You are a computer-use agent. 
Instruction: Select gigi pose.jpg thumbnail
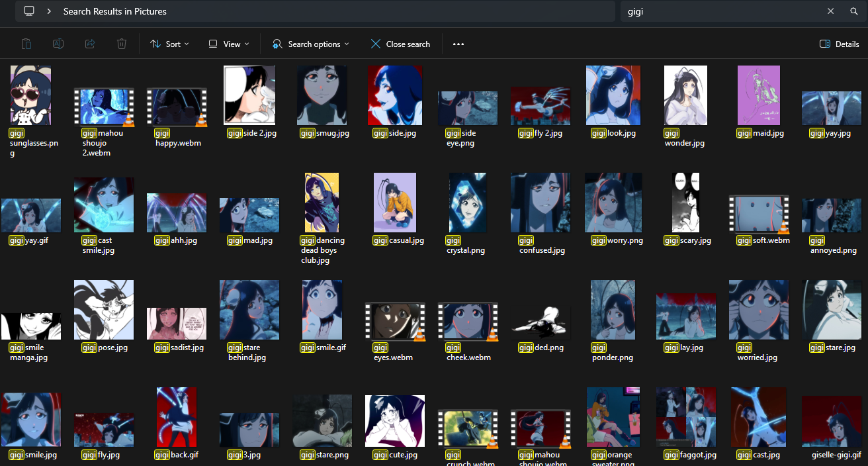click(104, 310)
